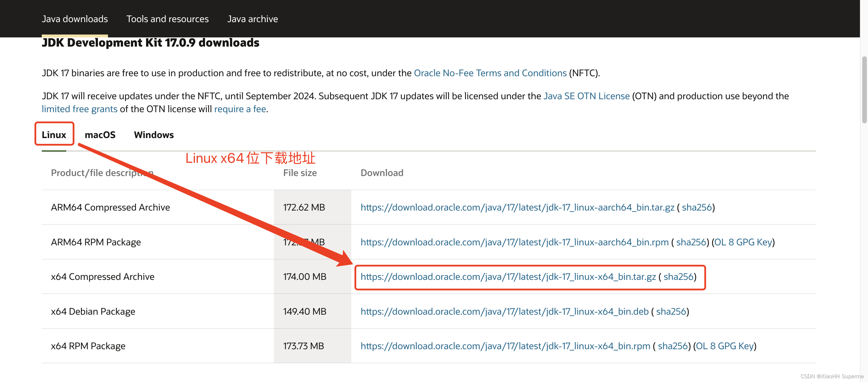
Task: Switch to the Windows tab
Action: coord(154,135)
